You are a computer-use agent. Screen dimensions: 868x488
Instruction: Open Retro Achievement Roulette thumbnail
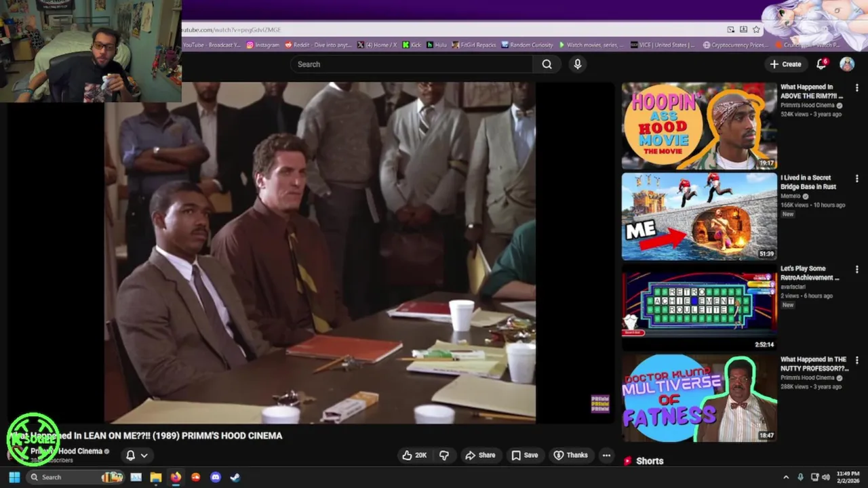point(699,308)
